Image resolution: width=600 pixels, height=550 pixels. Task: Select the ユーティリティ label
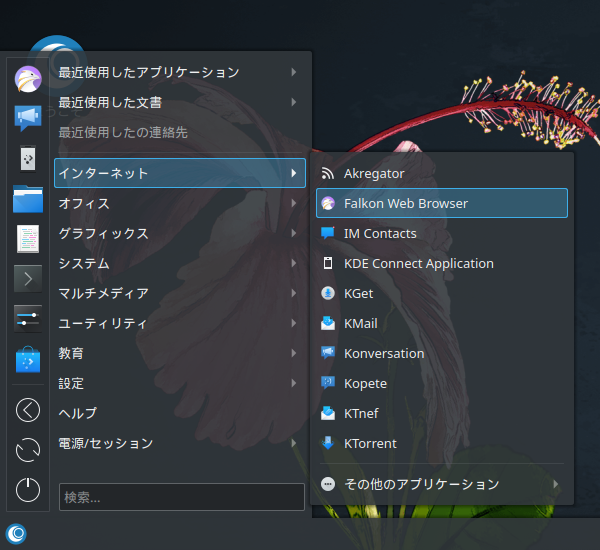pos(103,323)
